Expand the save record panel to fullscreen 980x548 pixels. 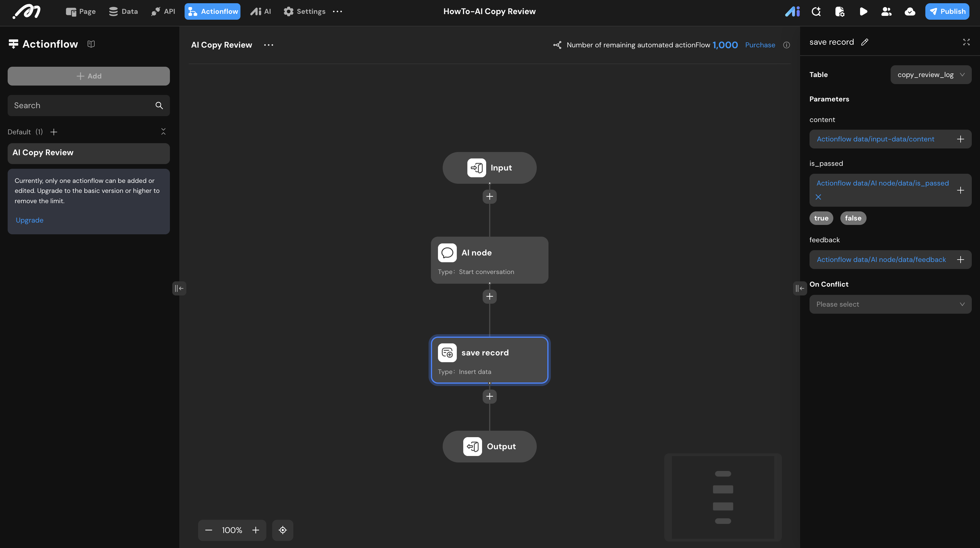coord(966,42)
